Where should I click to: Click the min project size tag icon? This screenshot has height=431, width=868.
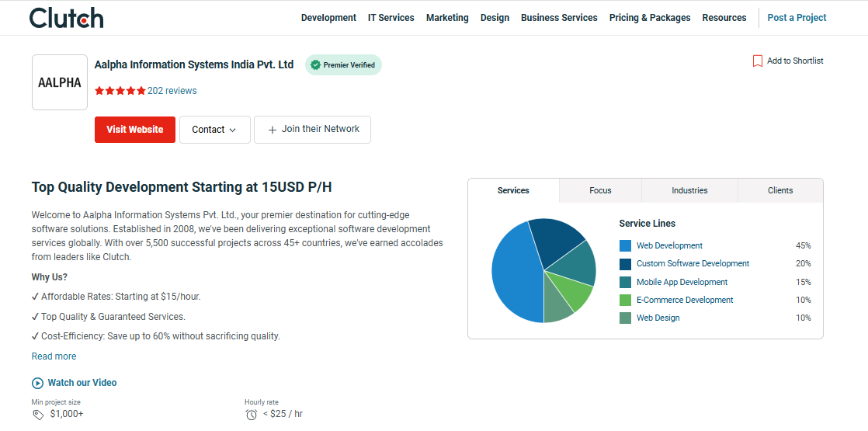click(x=38, y=415)
